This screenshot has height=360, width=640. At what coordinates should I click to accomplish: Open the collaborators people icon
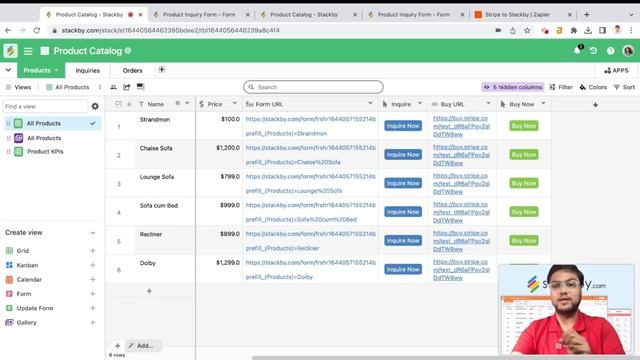pos(113,87)
